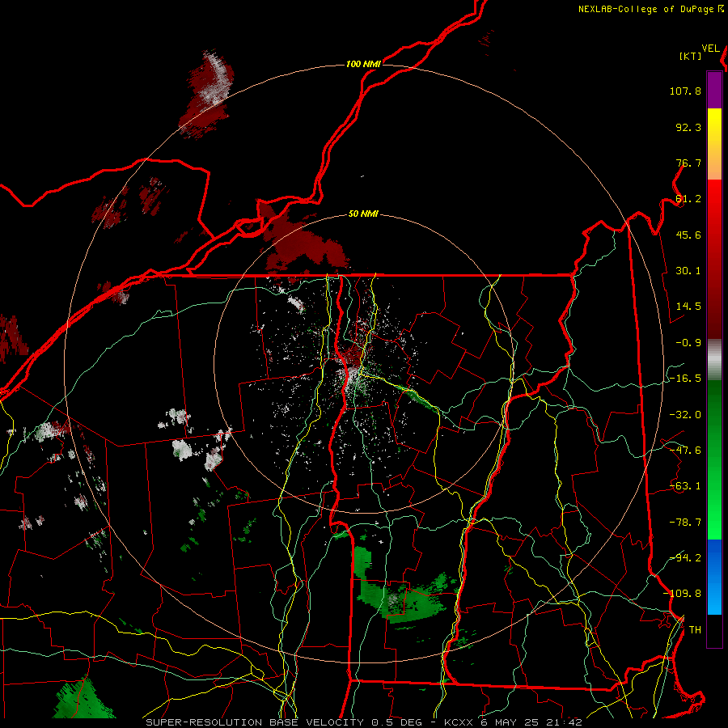Click the 45.6 velocity scale value

pos(688,235)
